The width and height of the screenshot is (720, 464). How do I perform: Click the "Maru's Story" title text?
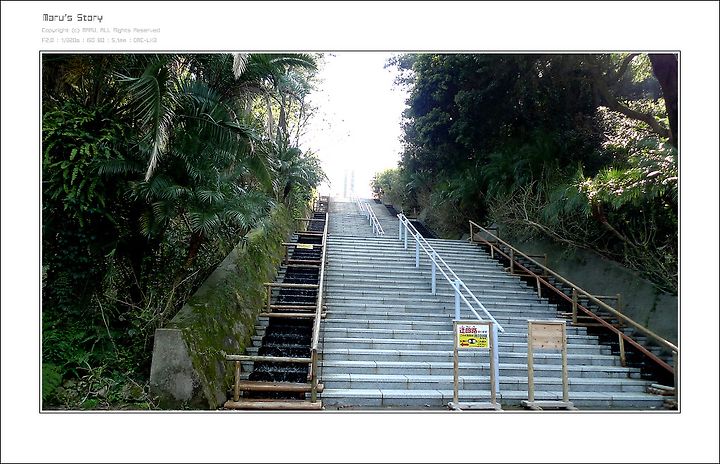(73, 18)
